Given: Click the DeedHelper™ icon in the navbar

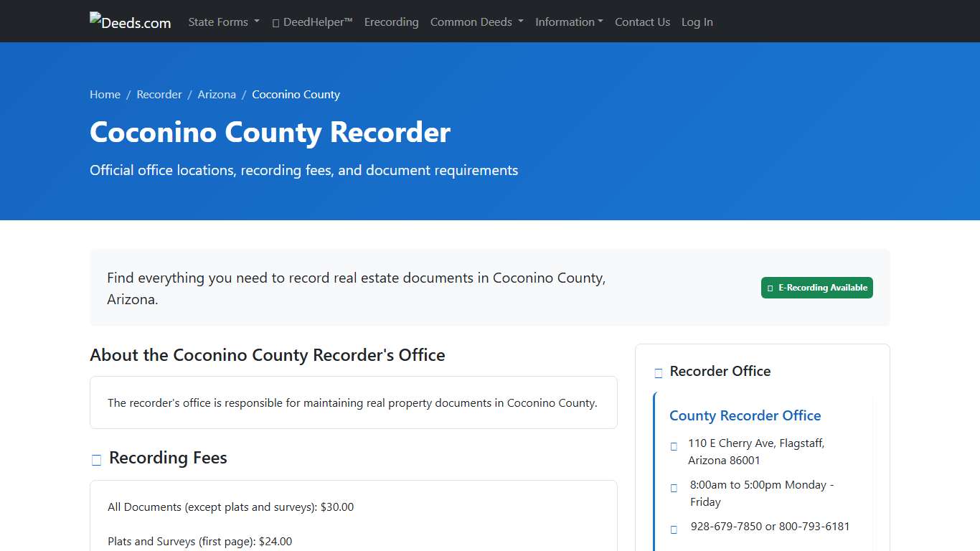Looking at the screenshot, I should point(275,22).
